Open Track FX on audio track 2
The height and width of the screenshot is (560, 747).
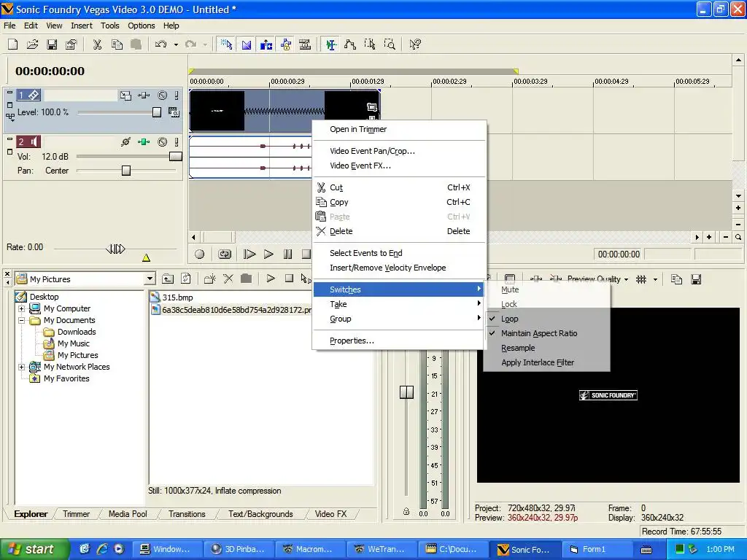pyautogui.click(x=144, y=142)
